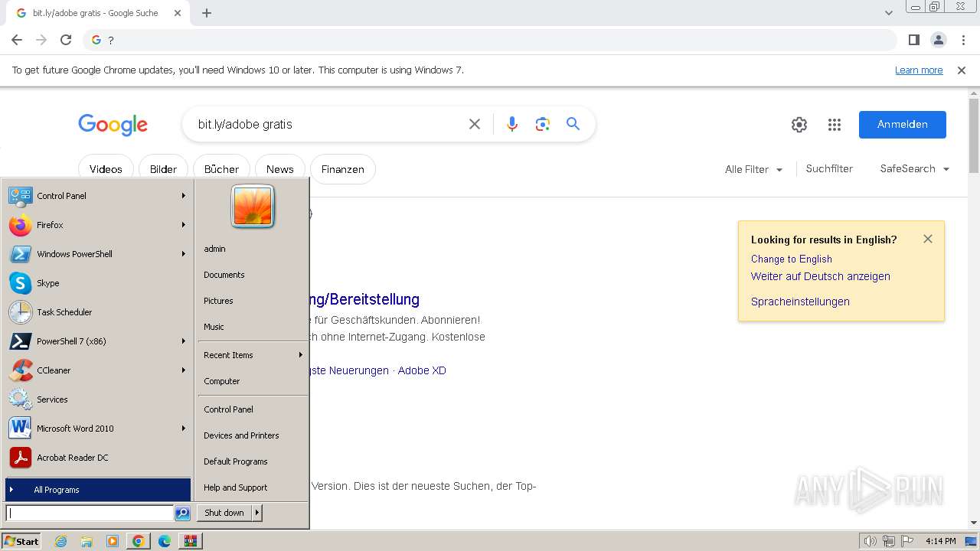Clear the Google search box
Viewport: 980px width, 551px height.
475,124
